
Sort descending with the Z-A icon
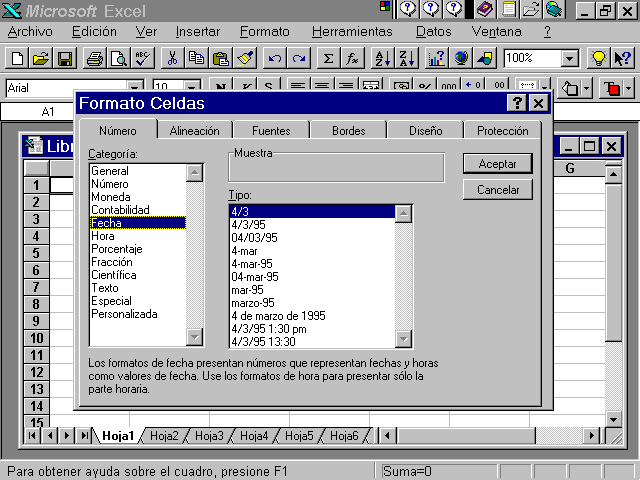(407, 58)
